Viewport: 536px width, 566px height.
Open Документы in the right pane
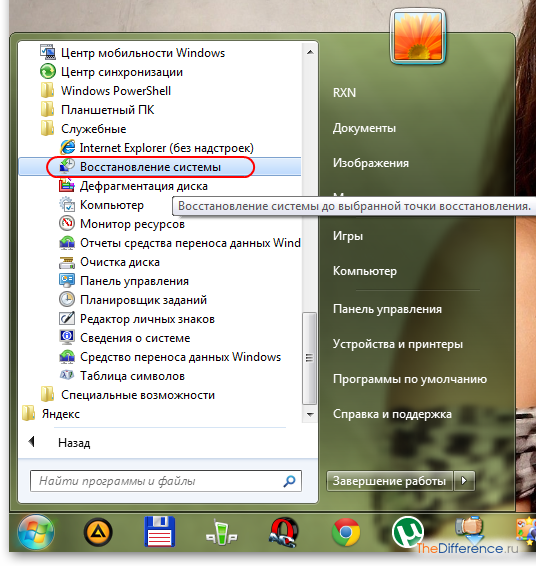tap(364, 128)
